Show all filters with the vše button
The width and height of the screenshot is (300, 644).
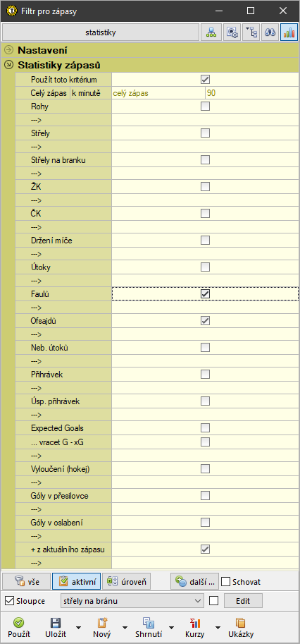point(26,581)
